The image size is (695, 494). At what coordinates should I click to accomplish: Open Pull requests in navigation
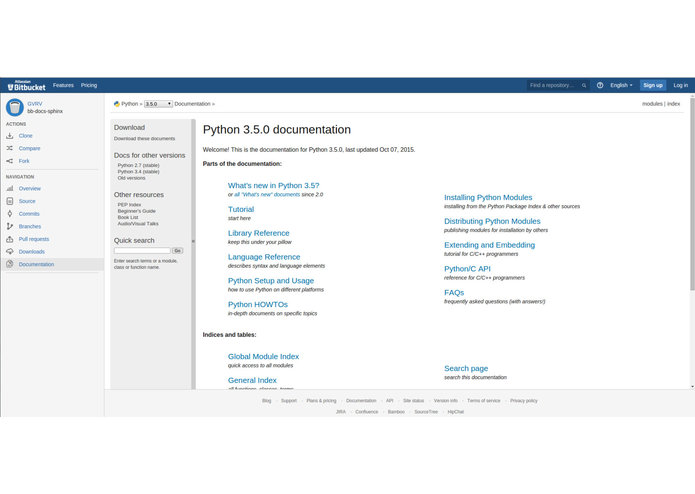[x=34, y=239]
